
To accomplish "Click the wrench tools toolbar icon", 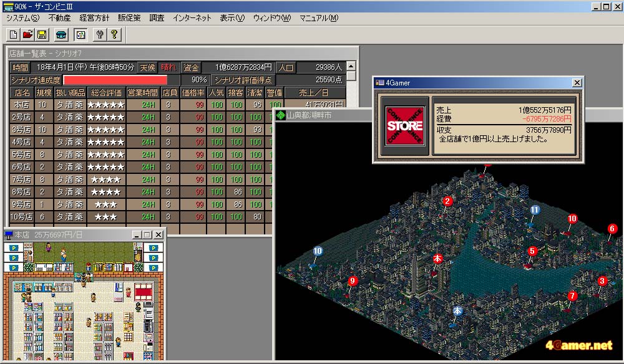I will pyautogui.click(x=99, y=34).
